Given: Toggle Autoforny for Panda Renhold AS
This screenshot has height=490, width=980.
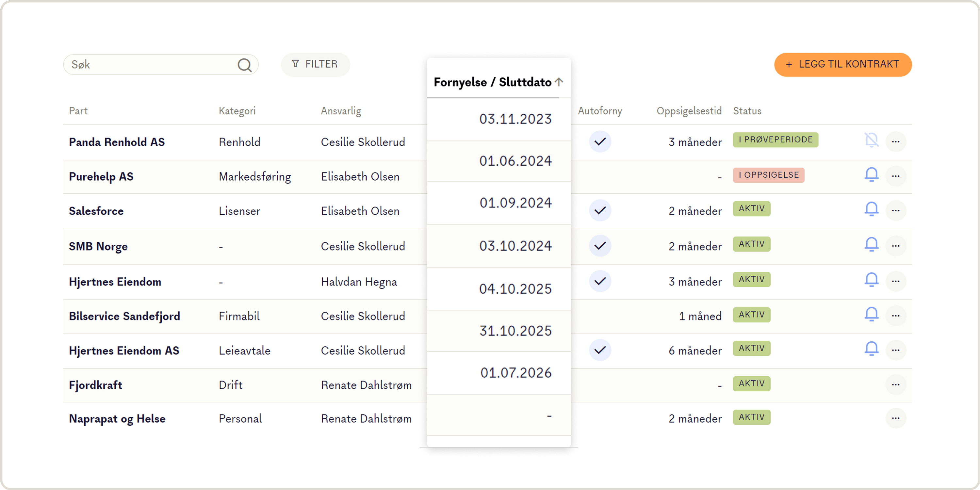Looking at the screenshot, I should click(600, 141).
